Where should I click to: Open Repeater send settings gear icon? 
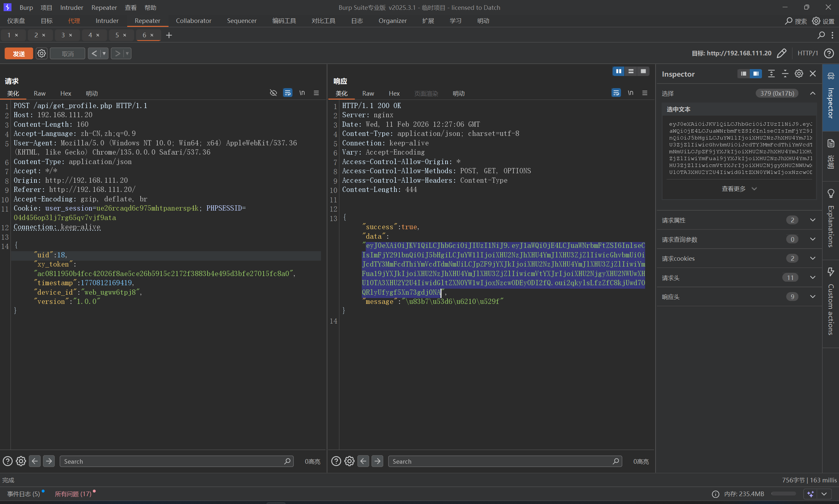pyautogui.click(x=41, y=53)
